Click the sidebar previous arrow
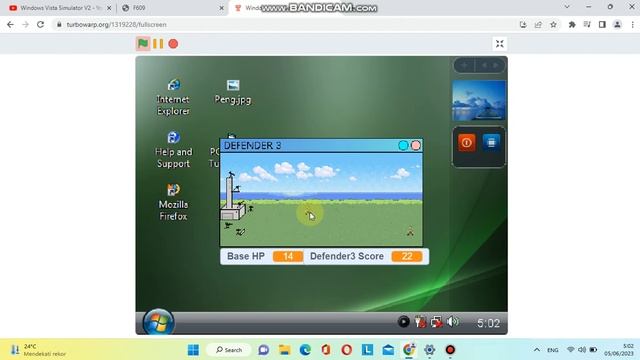The height and width of the screenshot is (360, 640). [x=484, y=65]
